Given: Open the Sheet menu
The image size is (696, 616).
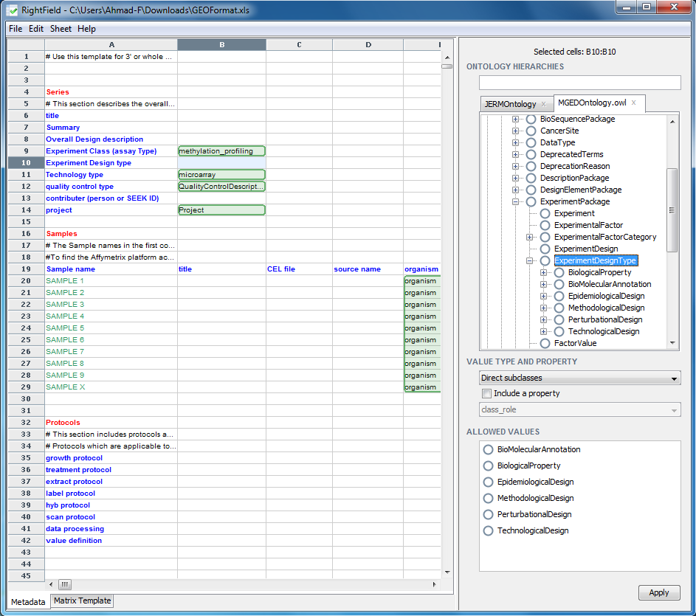Looking at the screenshot, I should coord(61,29).
